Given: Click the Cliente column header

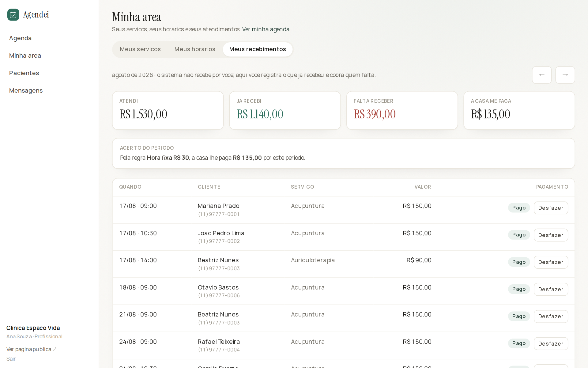Looking at the screenshot, I should [209, 187].
